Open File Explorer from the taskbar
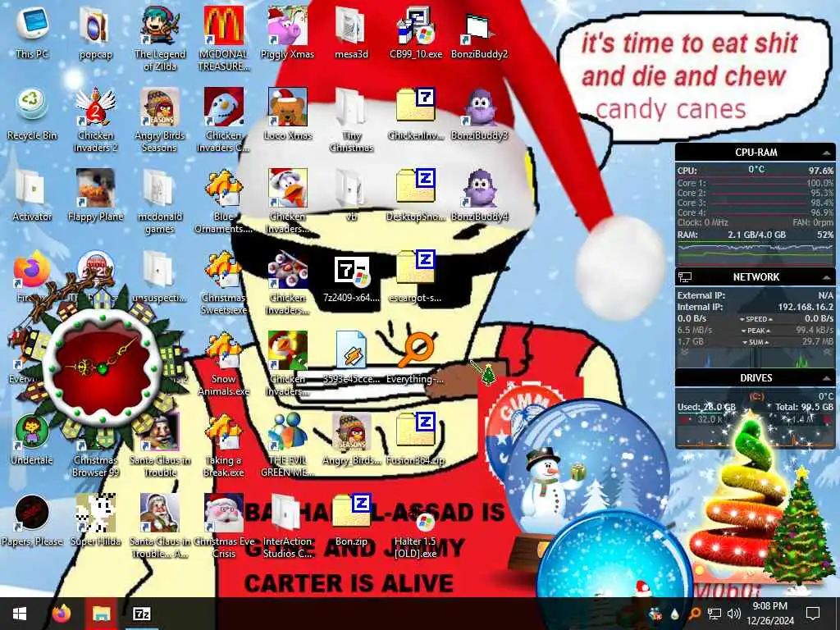 click(101, 614)
